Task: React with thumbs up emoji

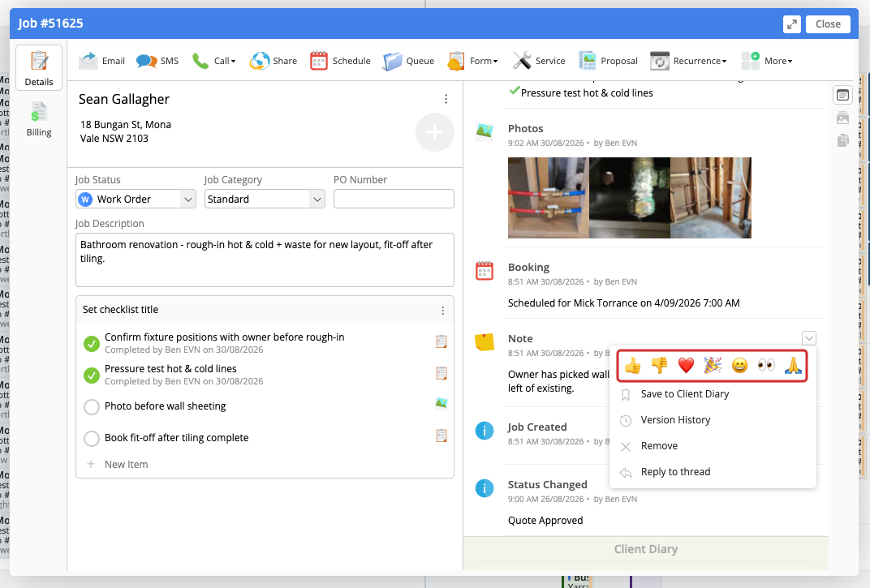Action: click(632, 366)
